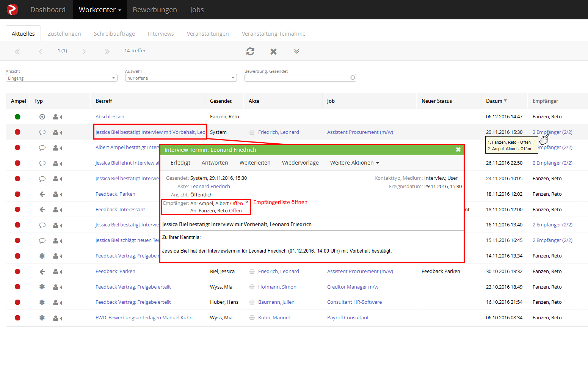Screen dimensions: 588x369
Task: Switch to the Veranstaltungen tab
Action: point(208,34)
